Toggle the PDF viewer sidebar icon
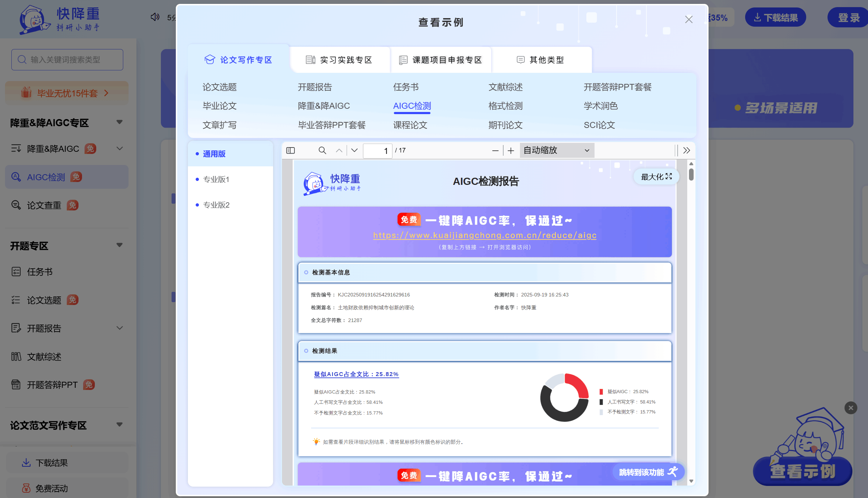Viewport: 868px width, 498px height. pos(291,150)
